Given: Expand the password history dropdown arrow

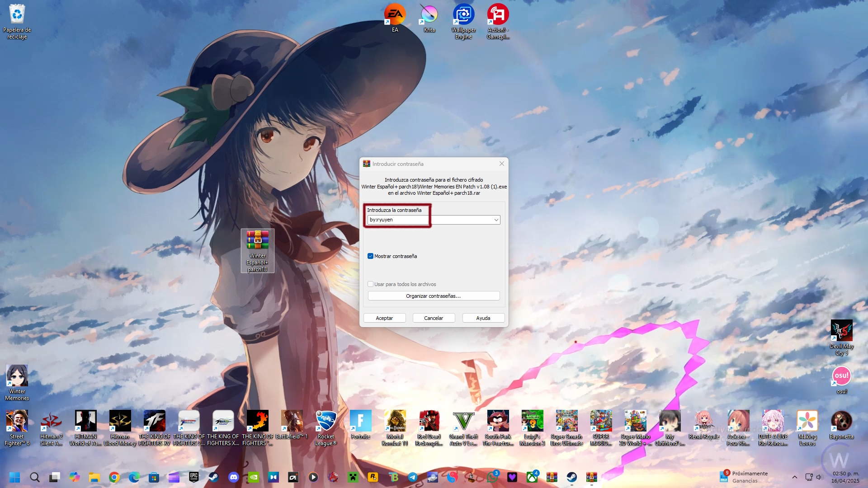Looking at the screenshot, I should (x=496, y=220).
